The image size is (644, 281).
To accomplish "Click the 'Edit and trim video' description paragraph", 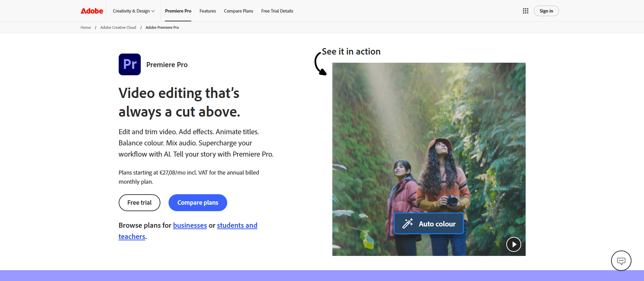I will point(196,143).
